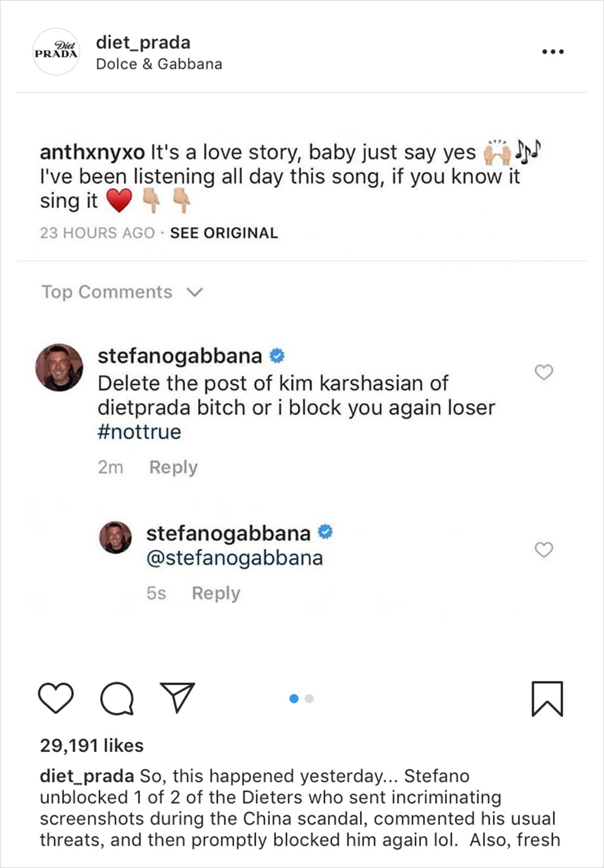Open comments via speech bubble icon
The height and width of the screenshot is (868, 604).
pos(117,698)
